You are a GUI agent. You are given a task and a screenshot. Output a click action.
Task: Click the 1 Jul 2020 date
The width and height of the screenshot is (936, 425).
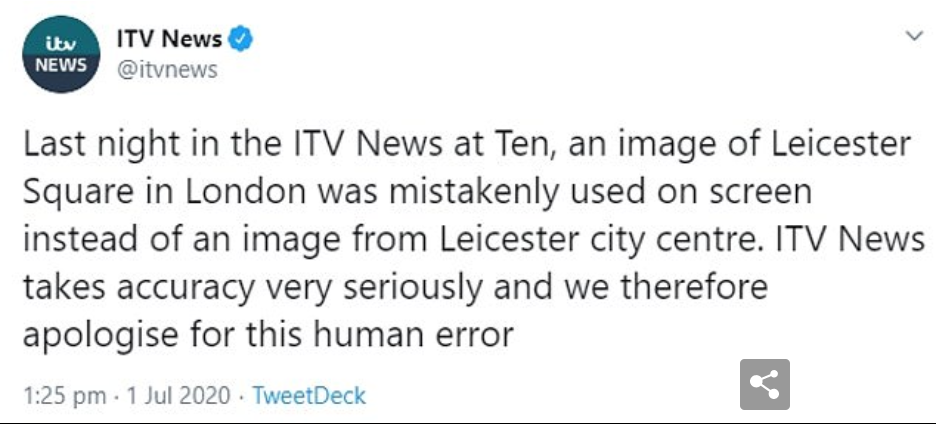(178, 396)
